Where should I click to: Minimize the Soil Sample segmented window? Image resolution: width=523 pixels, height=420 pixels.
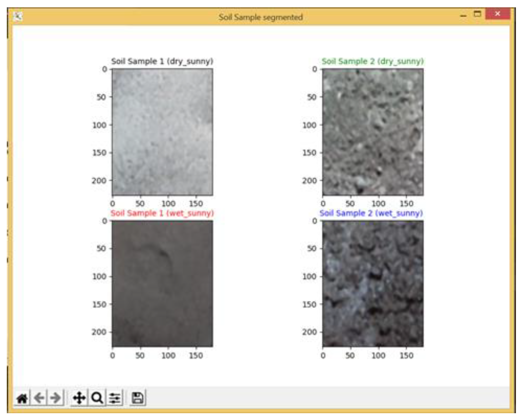point(463,16)
